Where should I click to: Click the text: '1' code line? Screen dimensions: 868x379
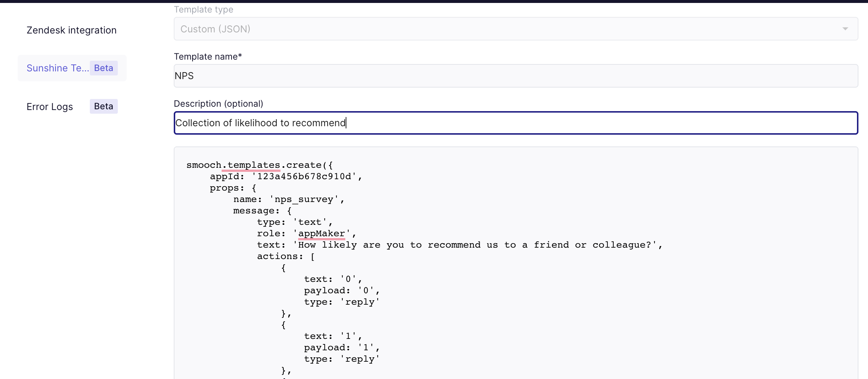pyautogui.click(x=333, y=336)
